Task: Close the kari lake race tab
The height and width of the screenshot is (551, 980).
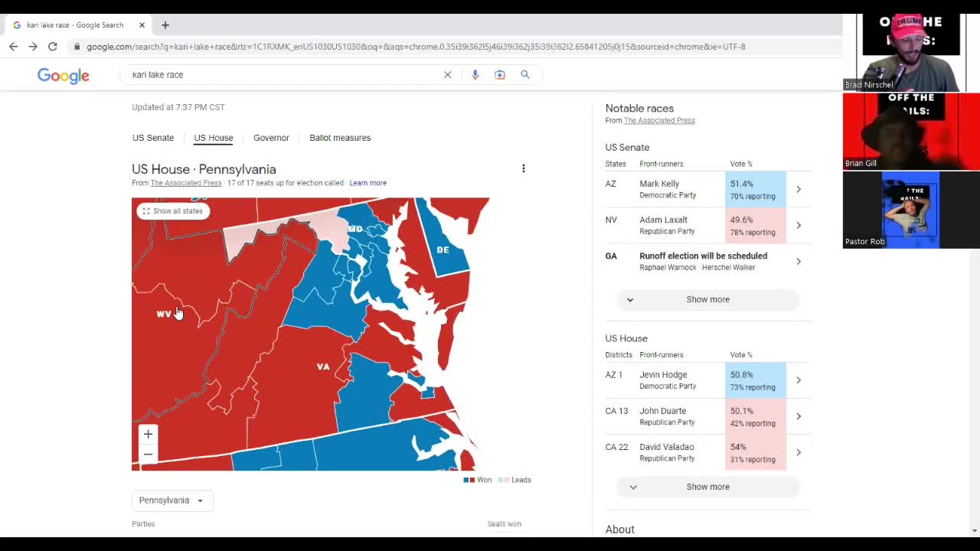Action: click(x=142, y=25)
